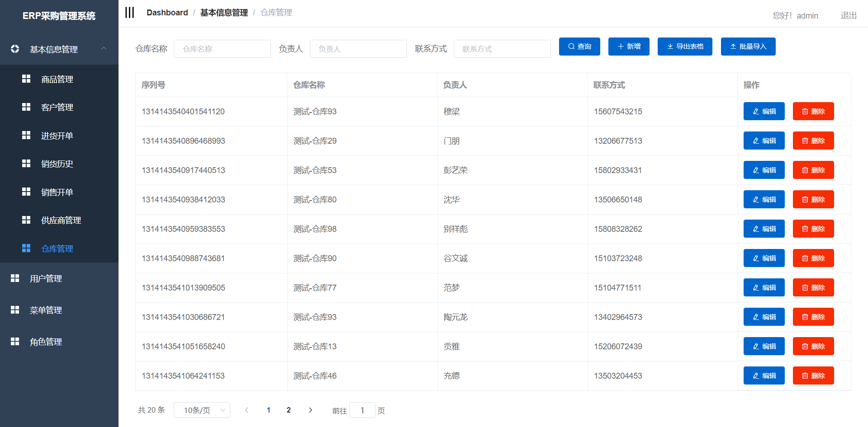The height and width of the screenshot is (427, 868).
Task: Click serial number 1314143540896468993
Action: 183,141
